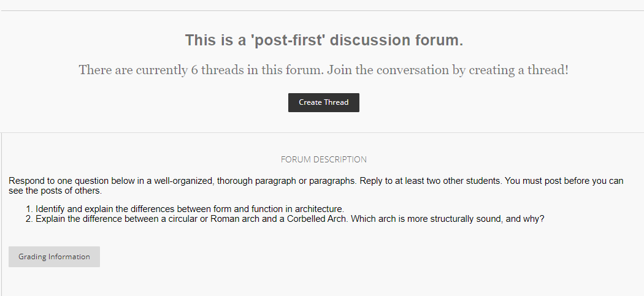Click the list number 1 marker
644x296 pixels.
(29, 209)
